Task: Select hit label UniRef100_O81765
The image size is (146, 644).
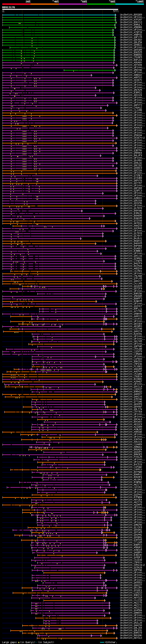Action: [x=131, y=342]
